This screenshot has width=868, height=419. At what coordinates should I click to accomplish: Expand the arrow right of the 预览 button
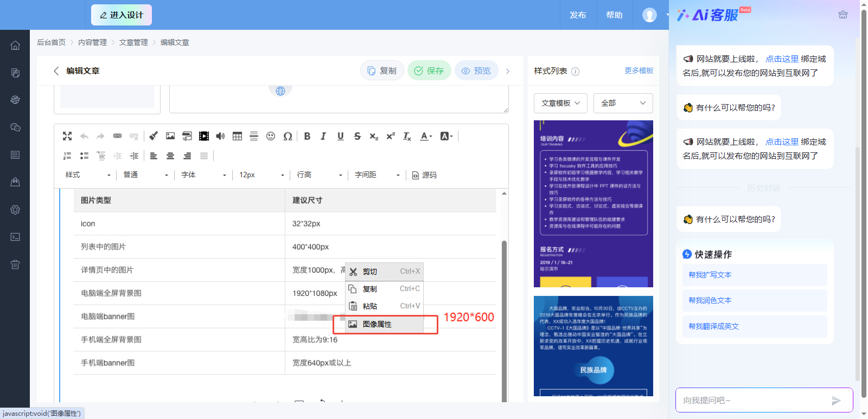point(508,71)
